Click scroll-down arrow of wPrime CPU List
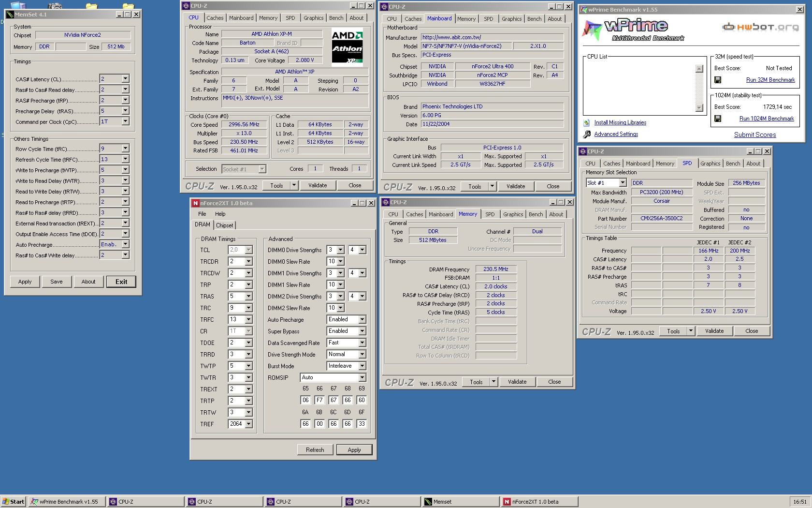812x508 pixels. 699,107
